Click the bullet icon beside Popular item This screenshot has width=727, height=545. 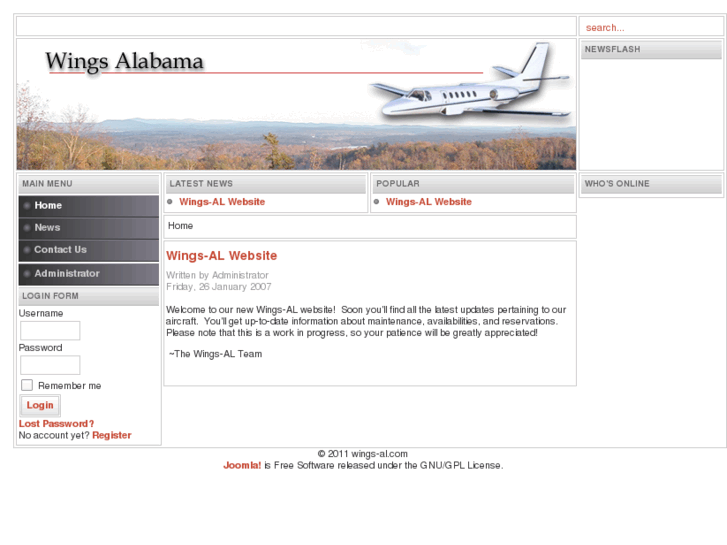(376, 202)
